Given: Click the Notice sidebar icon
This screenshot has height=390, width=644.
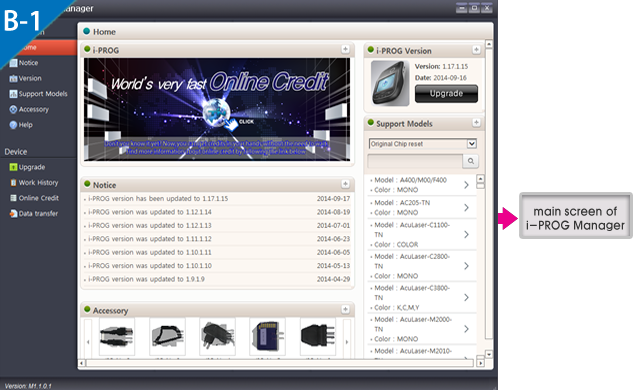Looking at the screenshot, I should click(13, 63).
